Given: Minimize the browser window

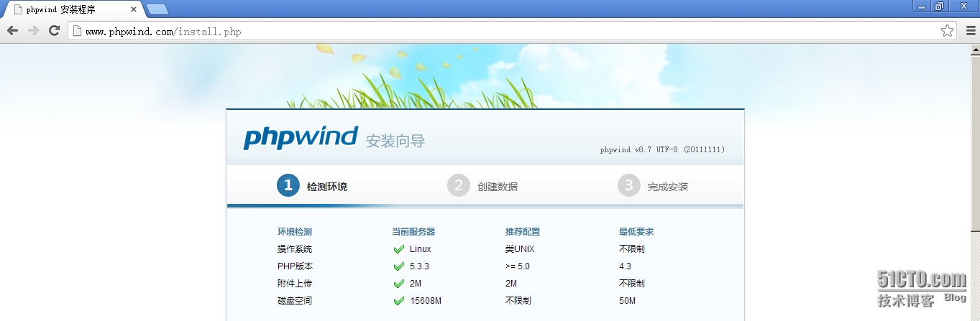Looking at the screenshot, I should tap(923, 6).
